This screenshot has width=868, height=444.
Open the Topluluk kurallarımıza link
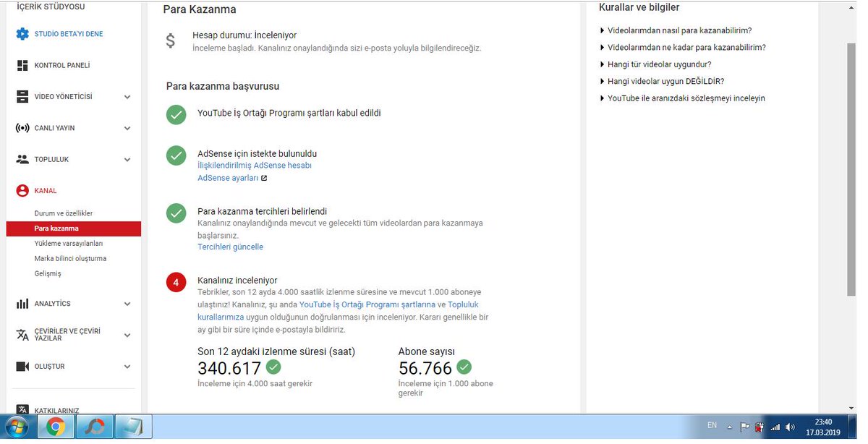coord(338,311)
